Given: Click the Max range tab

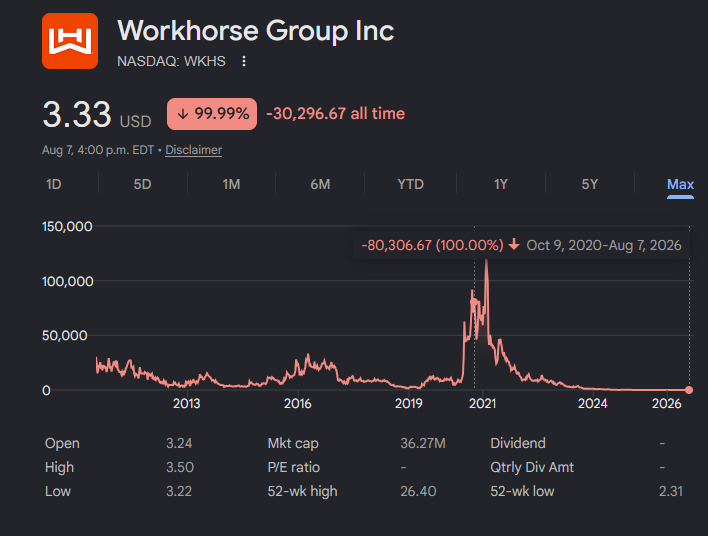Looking at the screenshot, I should click(680, 184).
